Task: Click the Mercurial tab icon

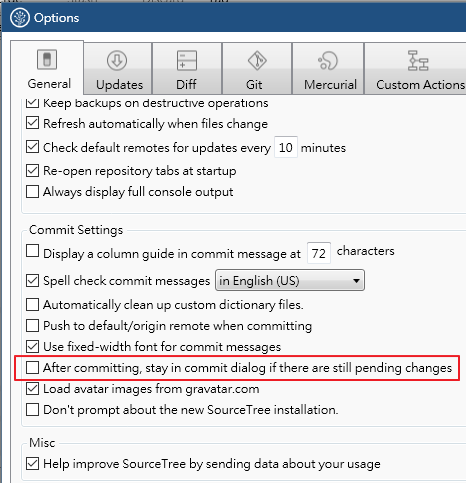Action: point(328,60)
